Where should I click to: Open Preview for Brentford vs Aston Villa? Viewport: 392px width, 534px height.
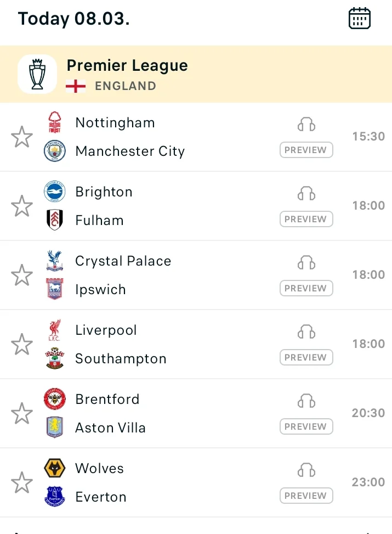(306, 426)
